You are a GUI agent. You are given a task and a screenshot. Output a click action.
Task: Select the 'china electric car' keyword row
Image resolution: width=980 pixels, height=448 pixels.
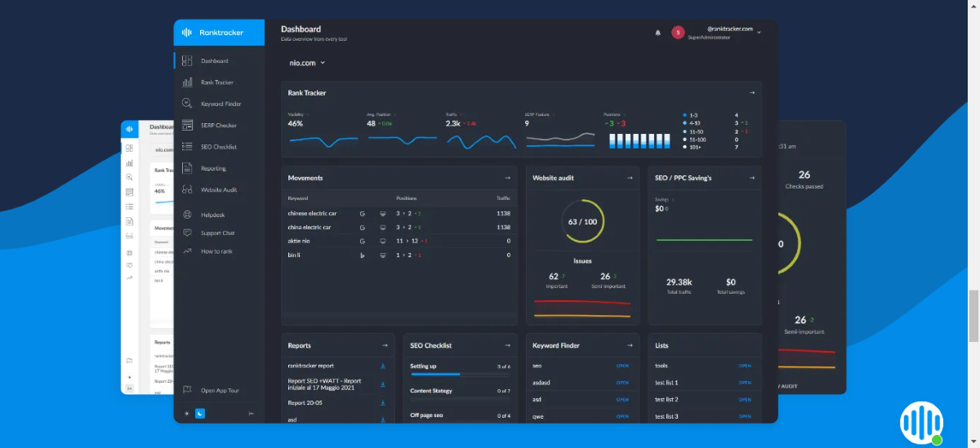tap(399, 227)
